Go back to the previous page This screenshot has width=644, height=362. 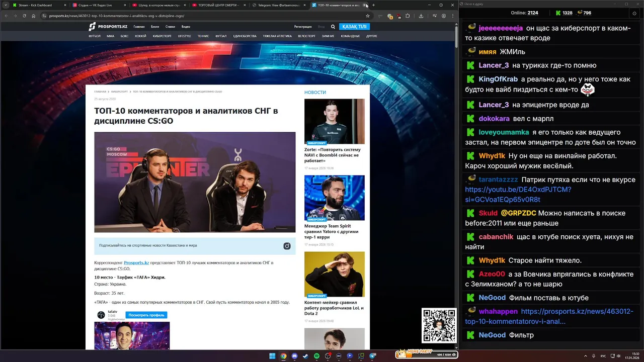click(6, 16)
